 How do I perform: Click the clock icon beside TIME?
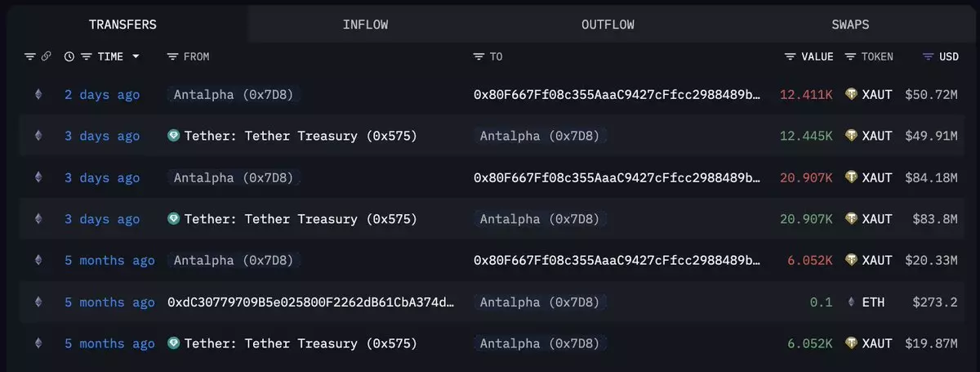(69, 56)
